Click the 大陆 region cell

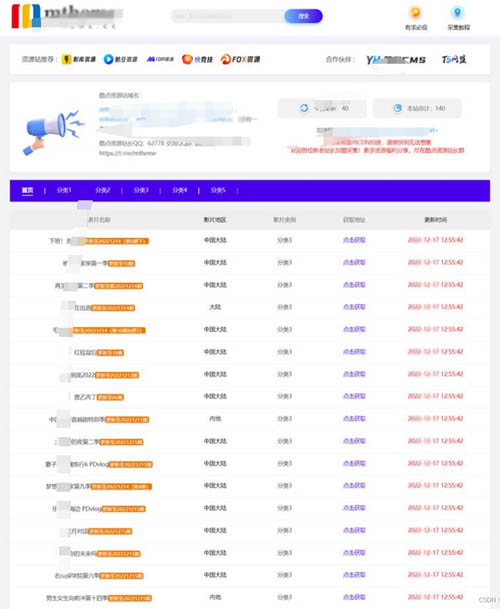coord(215,307)
